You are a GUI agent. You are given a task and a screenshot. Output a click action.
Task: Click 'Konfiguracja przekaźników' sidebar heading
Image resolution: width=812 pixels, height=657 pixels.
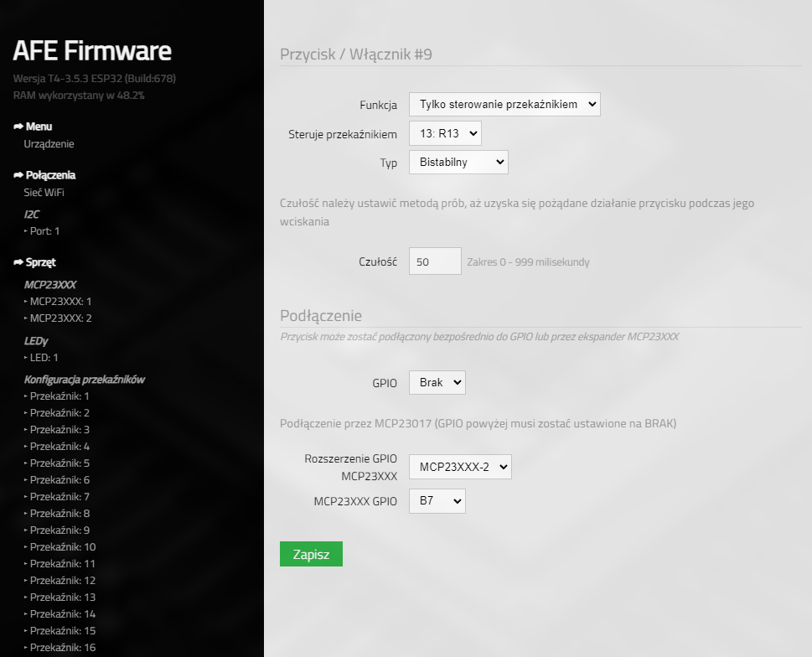point(85,380)
